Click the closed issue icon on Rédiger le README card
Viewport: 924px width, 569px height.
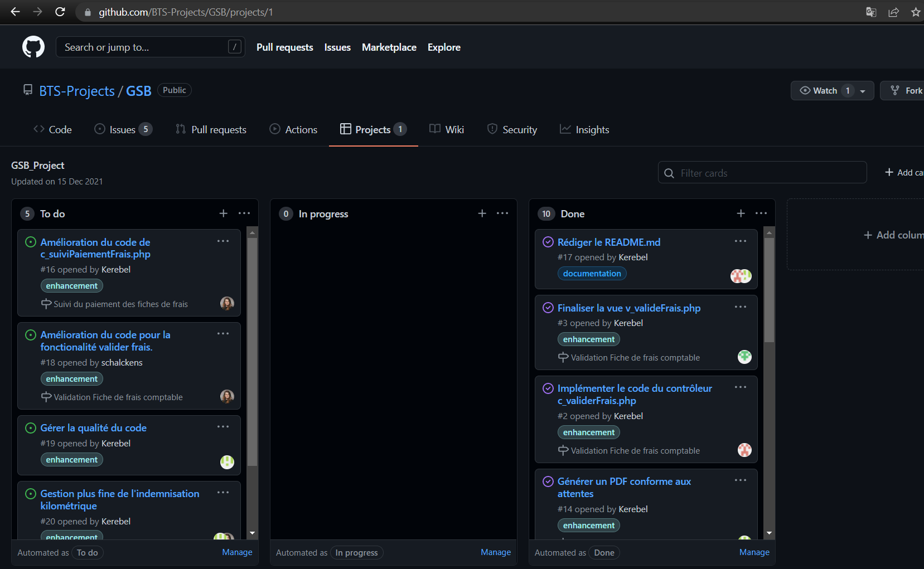tap(548, 242)
